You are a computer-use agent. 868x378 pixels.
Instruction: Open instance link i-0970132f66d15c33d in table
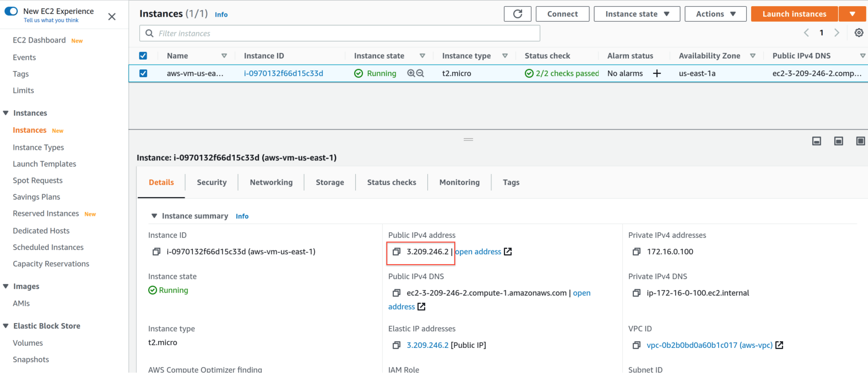(x=284, y=73)
